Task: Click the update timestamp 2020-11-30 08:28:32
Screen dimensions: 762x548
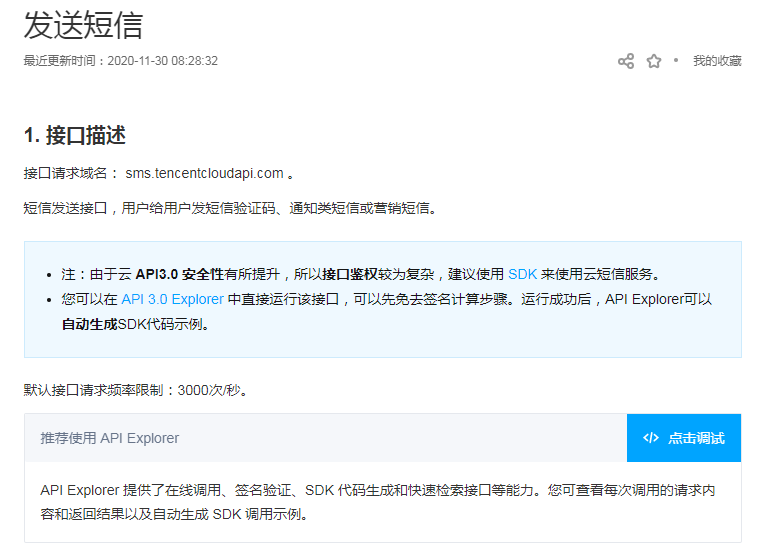Action: [x=162, y=61]
